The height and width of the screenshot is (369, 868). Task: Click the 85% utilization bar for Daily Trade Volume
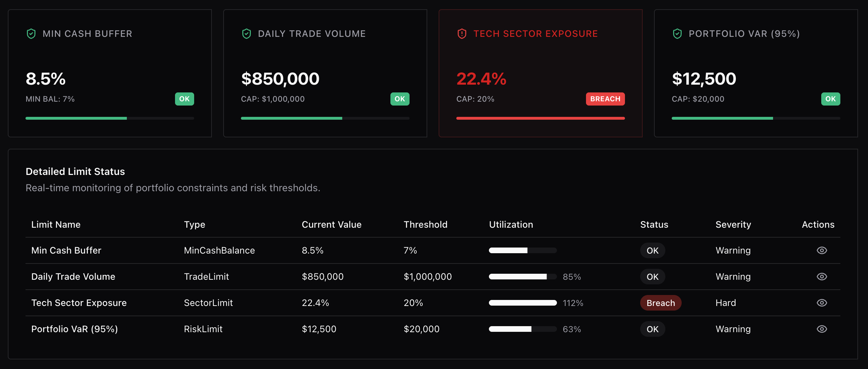[523, 277]
